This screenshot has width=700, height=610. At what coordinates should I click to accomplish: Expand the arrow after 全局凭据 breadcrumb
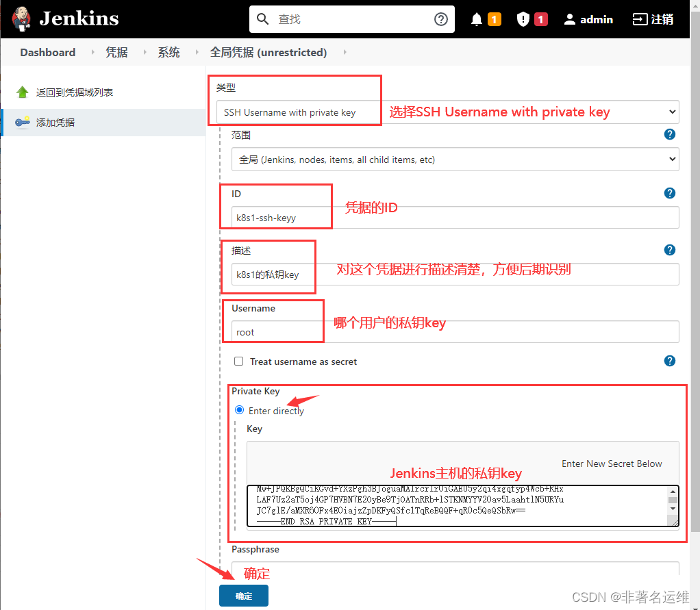(345, 52)
